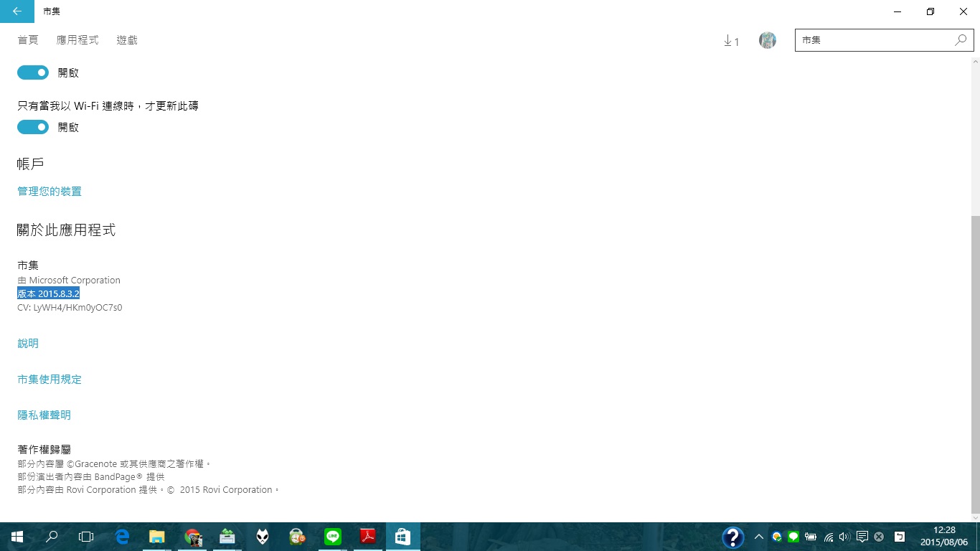Switch to Google Chrome on taskbar
The height and width of the screenshot is (551, 980).
192,537
